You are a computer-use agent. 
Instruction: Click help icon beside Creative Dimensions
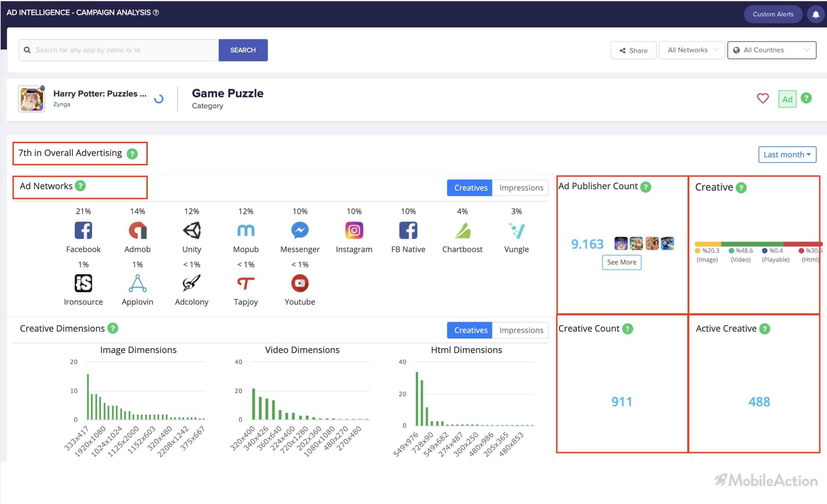coord(113,328)
